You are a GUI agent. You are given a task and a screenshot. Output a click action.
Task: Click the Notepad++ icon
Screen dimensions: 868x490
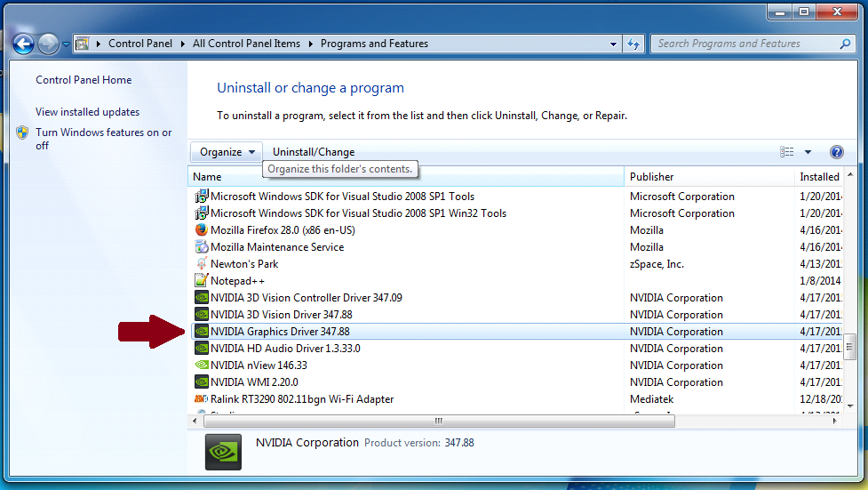tap(202, 280)
